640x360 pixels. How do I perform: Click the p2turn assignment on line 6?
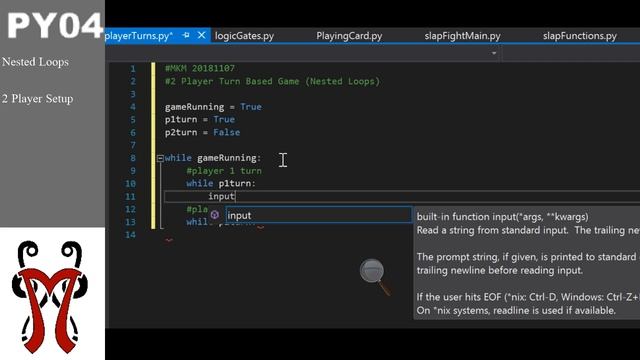[202, 132]
